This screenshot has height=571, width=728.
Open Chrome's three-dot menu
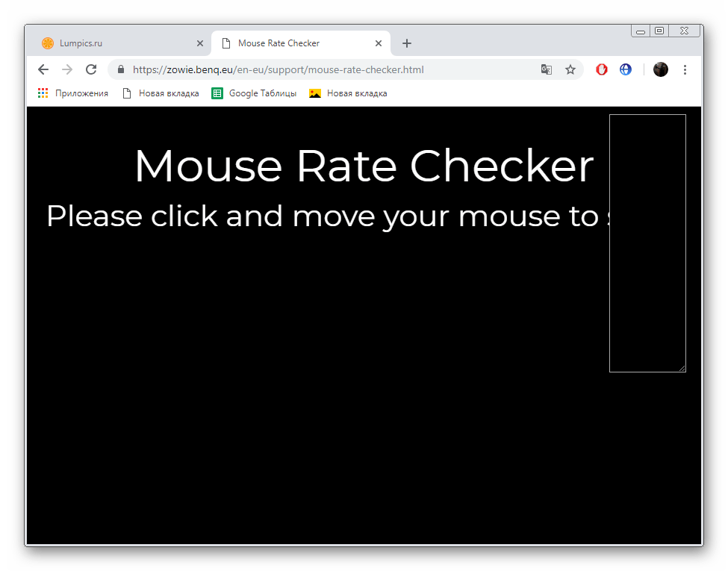685,69
